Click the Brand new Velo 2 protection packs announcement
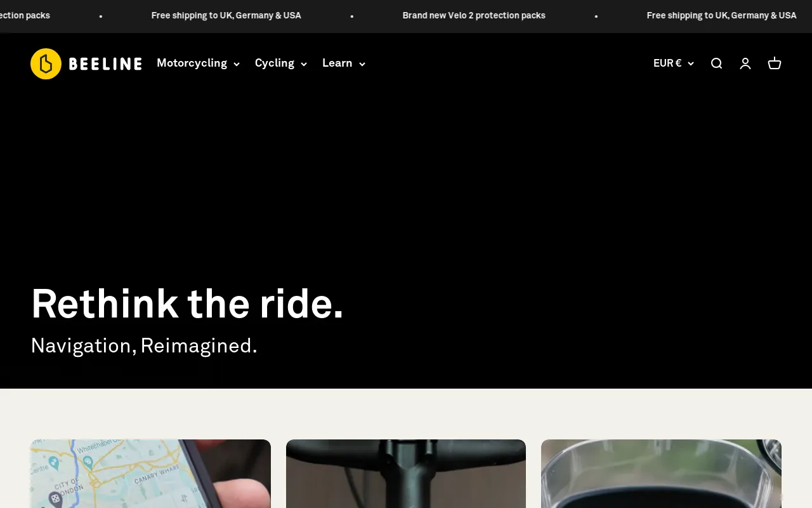The height and width of the screenshot is (508, 812). pos(474,15)
